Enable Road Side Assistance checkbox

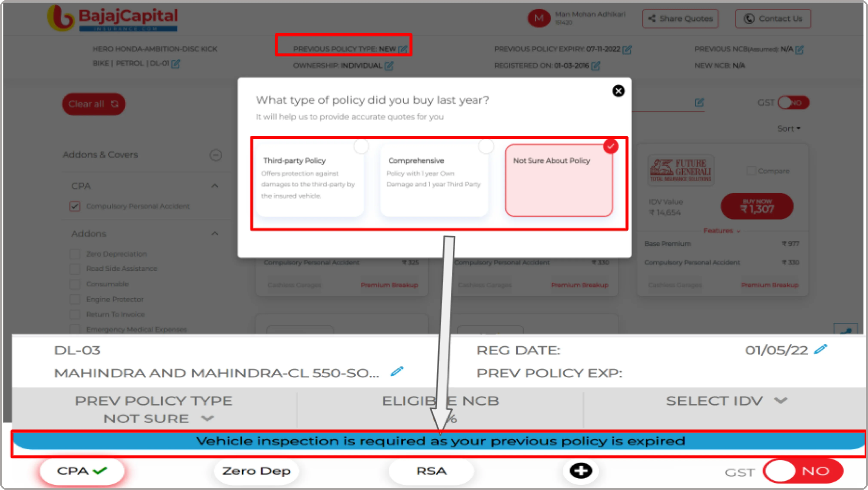click(75, 269)
